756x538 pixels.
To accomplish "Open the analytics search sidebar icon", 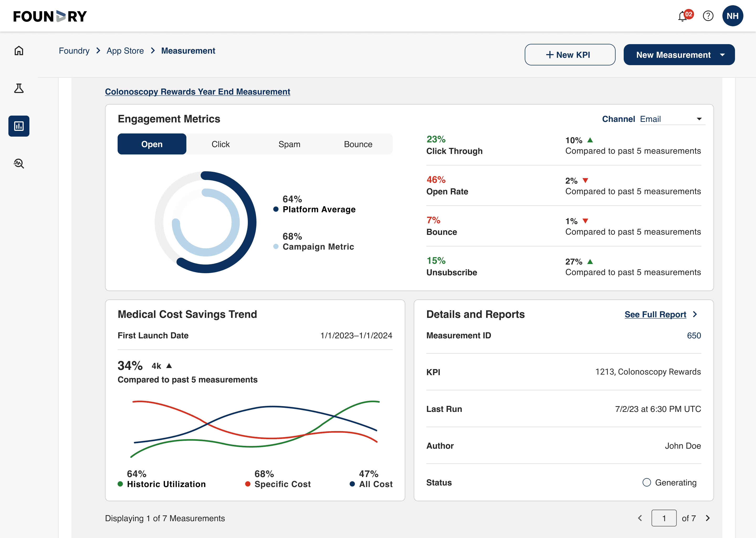I will (19, 164).
